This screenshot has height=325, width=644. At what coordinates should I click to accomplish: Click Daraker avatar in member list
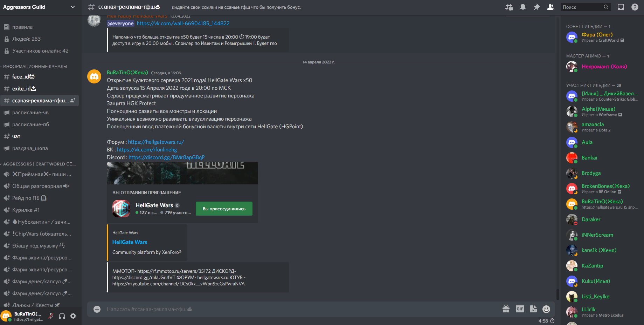pyautogui.click(x=572, y=219)
